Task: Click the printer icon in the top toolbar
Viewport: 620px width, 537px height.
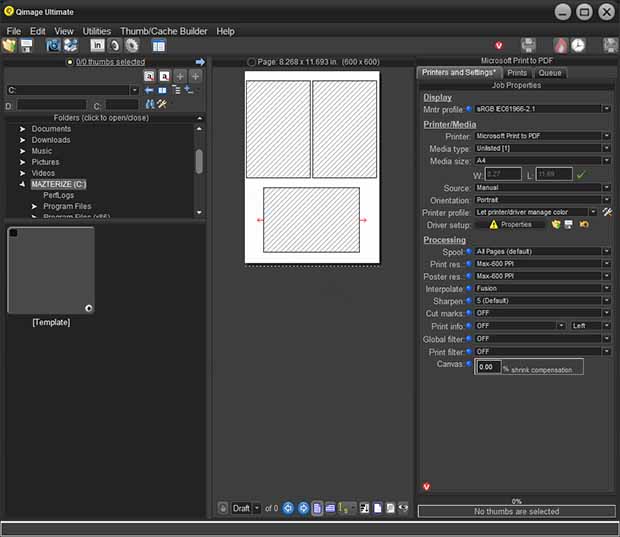Action: pyautogui.click(x=528, y=45)
